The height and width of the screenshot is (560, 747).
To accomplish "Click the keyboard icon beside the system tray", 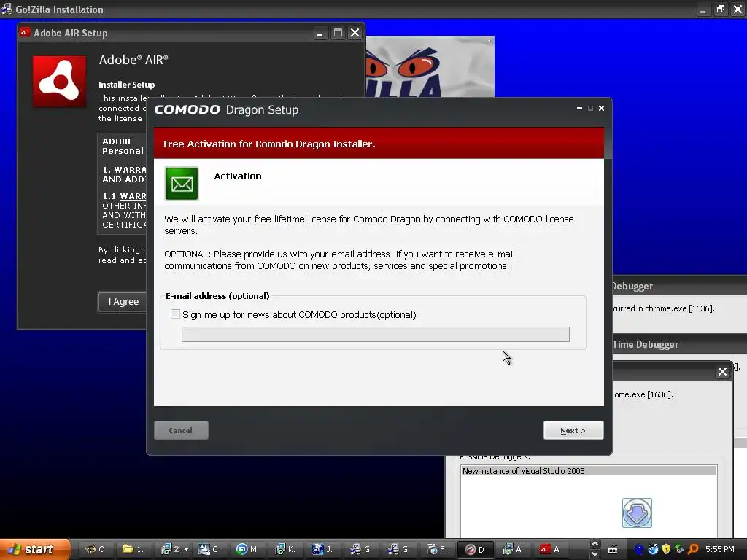I will 613,550.
